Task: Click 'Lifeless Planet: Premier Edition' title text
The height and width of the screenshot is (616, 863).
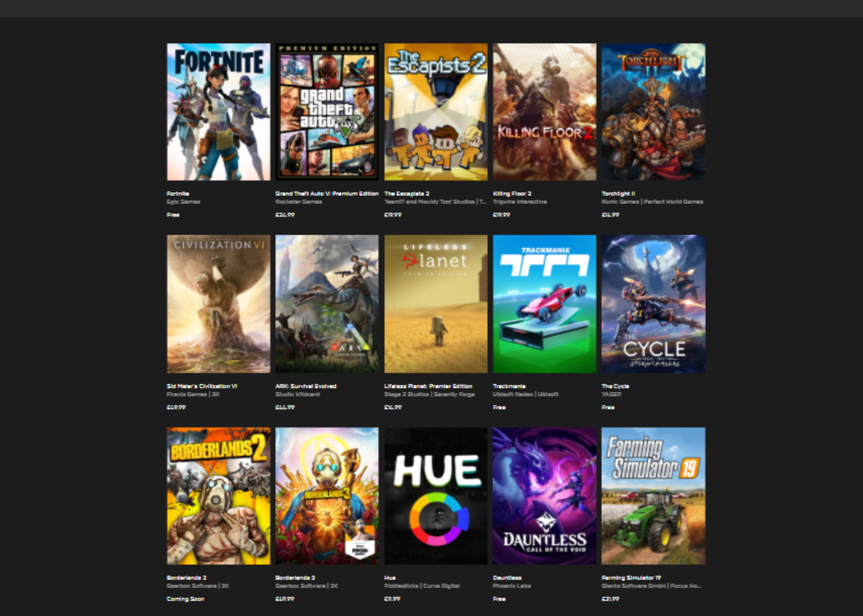Action: (x=428, y=386)
